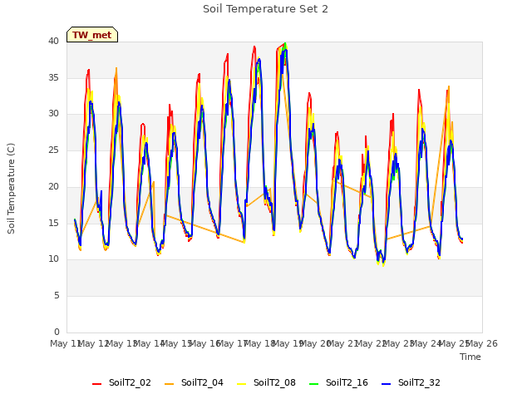Click the red SoilT2_02 legend swatch

pos(96,384)
